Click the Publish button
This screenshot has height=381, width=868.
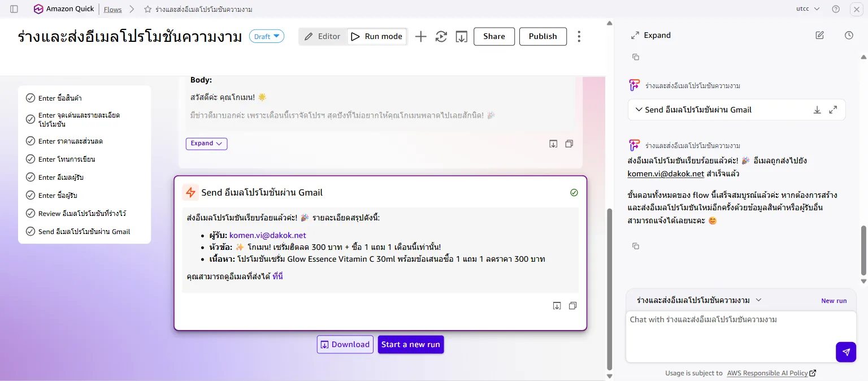[542, 36]
